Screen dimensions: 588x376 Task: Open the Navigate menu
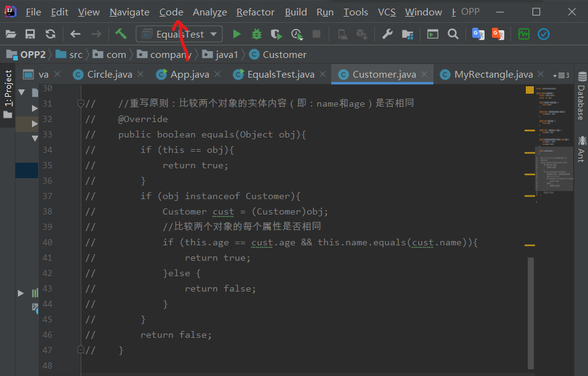[x=129, y=12]
